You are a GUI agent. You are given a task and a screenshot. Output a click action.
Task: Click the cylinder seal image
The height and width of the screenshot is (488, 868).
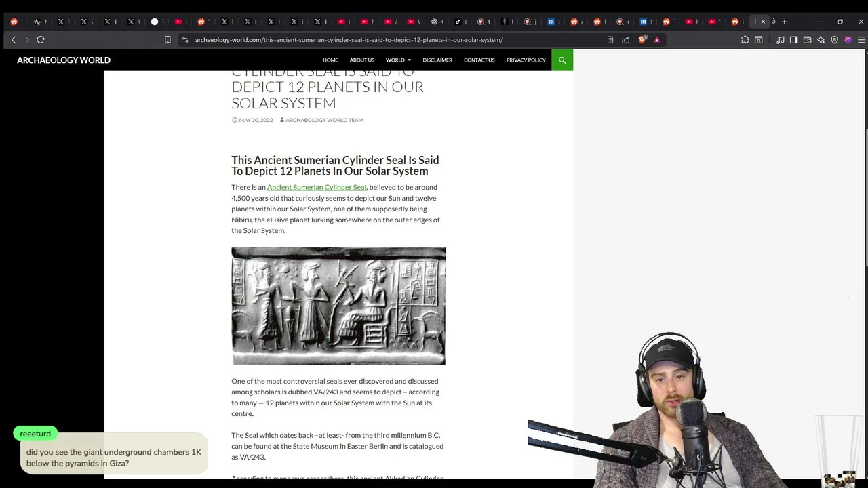[x=338, y=306]
